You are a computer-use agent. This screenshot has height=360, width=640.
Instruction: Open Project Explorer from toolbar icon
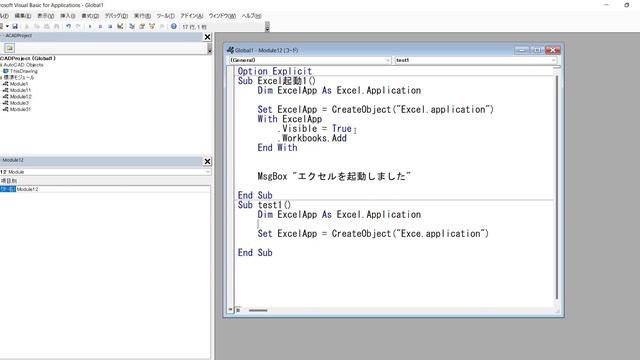[132, 26]
